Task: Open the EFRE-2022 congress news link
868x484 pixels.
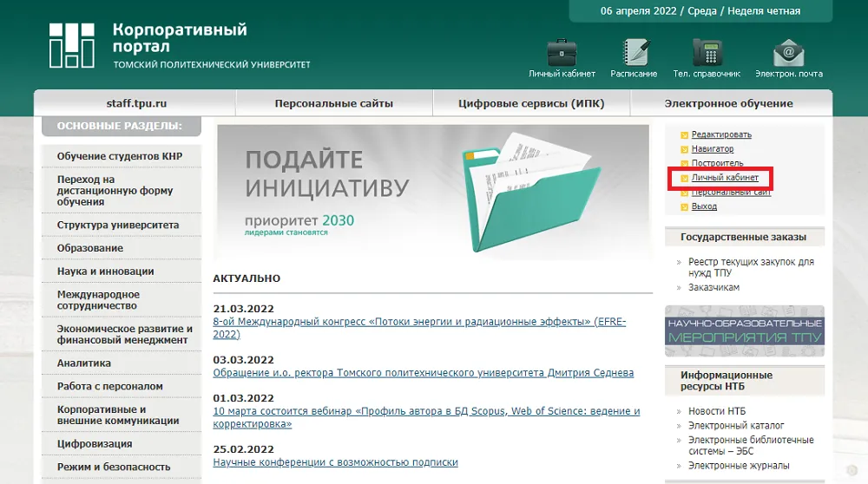Action: tap(419, 328)
